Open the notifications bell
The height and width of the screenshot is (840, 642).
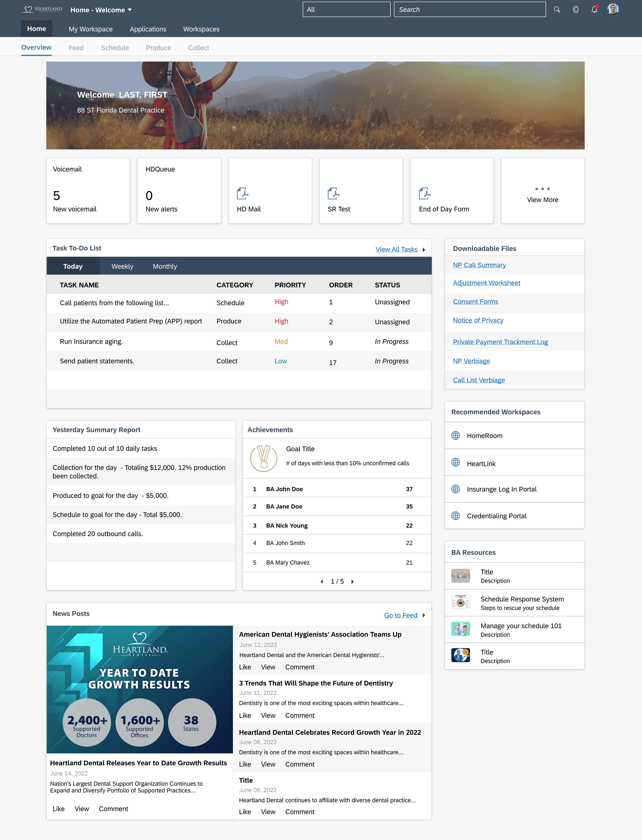594,10
